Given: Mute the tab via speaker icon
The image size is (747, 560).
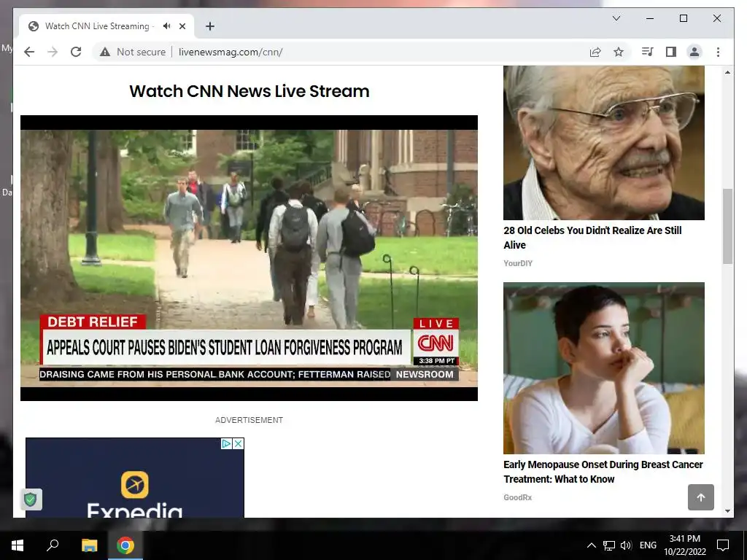Looking at the screenshot, I should point(166,26).
